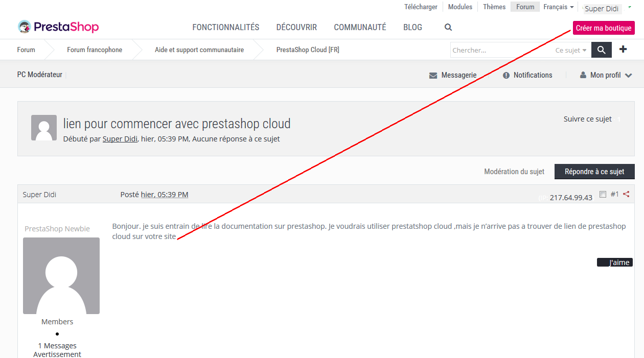
Task: Click Répondre à ce sujet button
Action: (594, 172)
